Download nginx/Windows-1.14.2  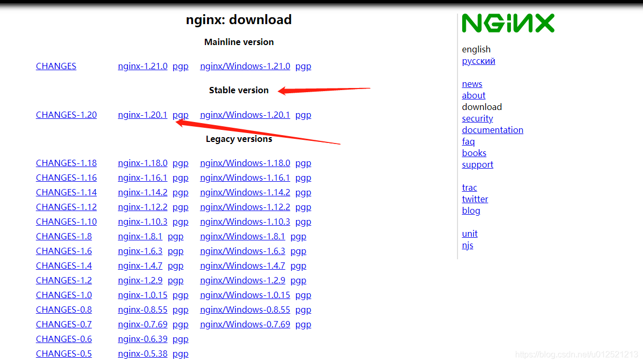coord(245,193)
